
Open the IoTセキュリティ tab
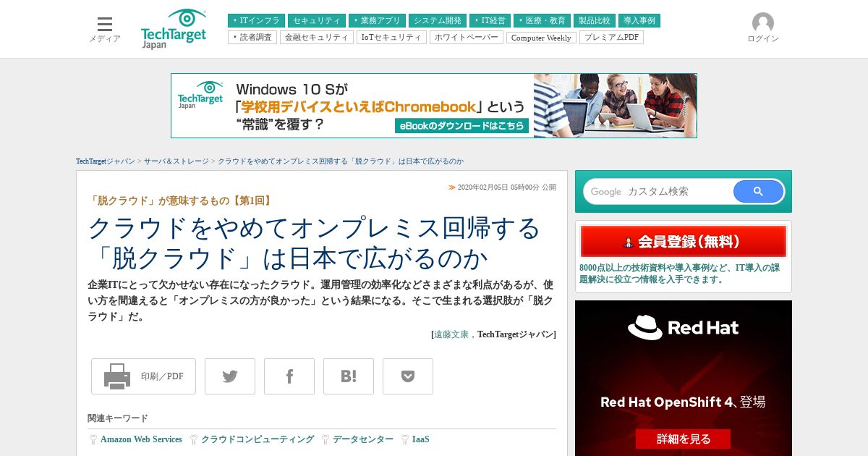391,37
